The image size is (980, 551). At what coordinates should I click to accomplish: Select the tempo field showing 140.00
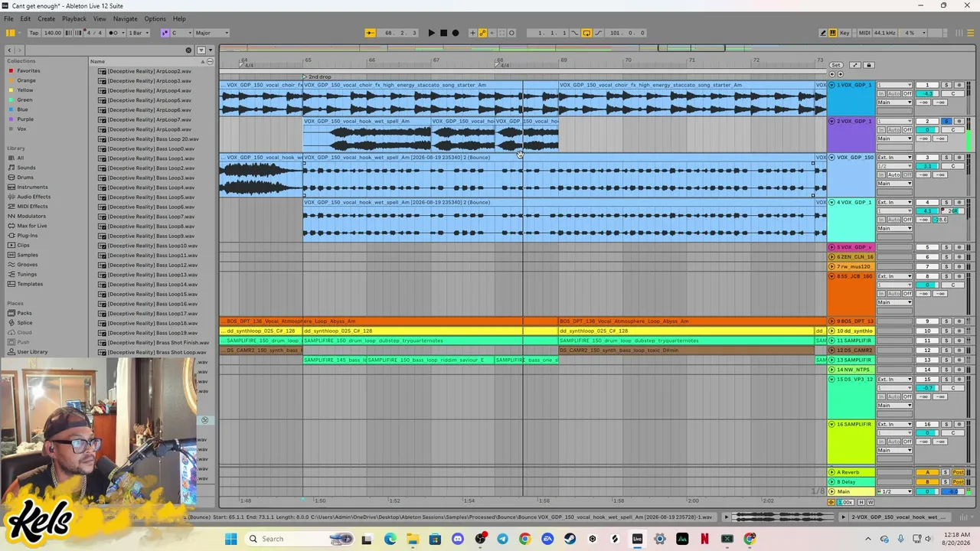53,33
